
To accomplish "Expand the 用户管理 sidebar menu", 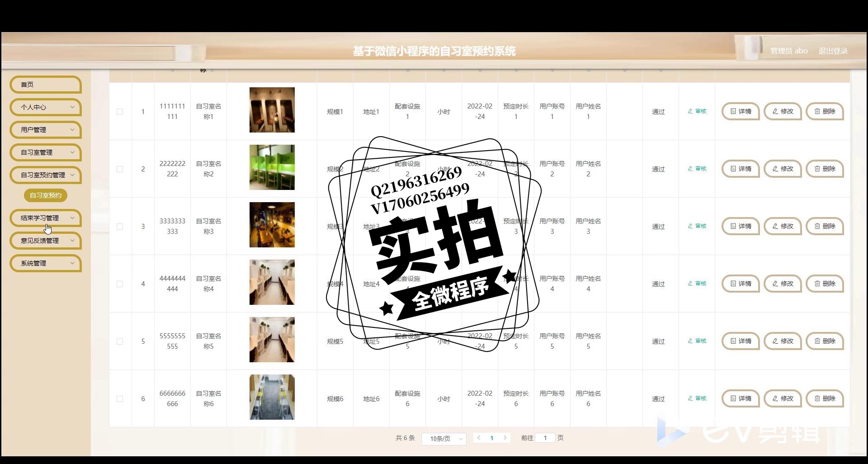I will 45,130.
